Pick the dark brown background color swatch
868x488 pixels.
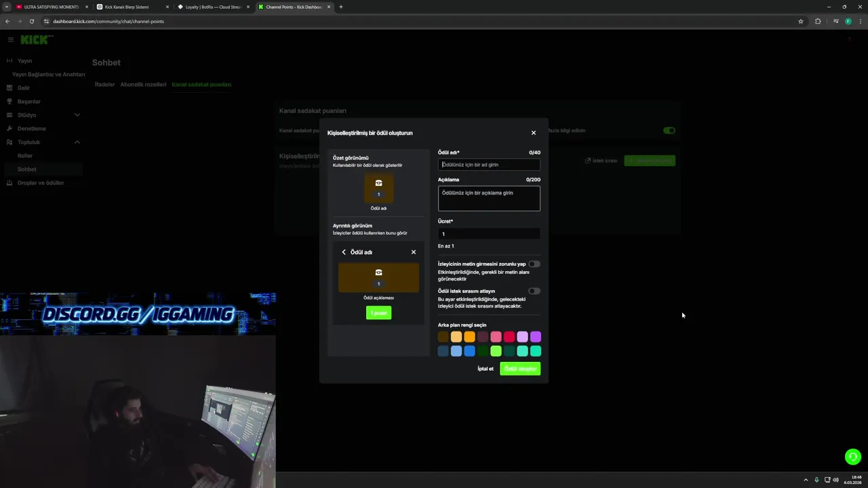(443, 337)
